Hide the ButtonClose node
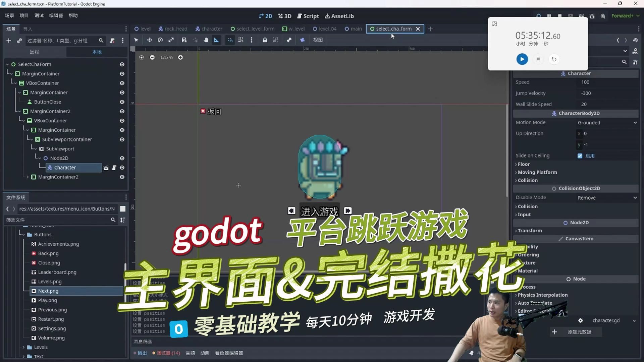The height and width of the screenshot is (362, 644). point(122,102)
